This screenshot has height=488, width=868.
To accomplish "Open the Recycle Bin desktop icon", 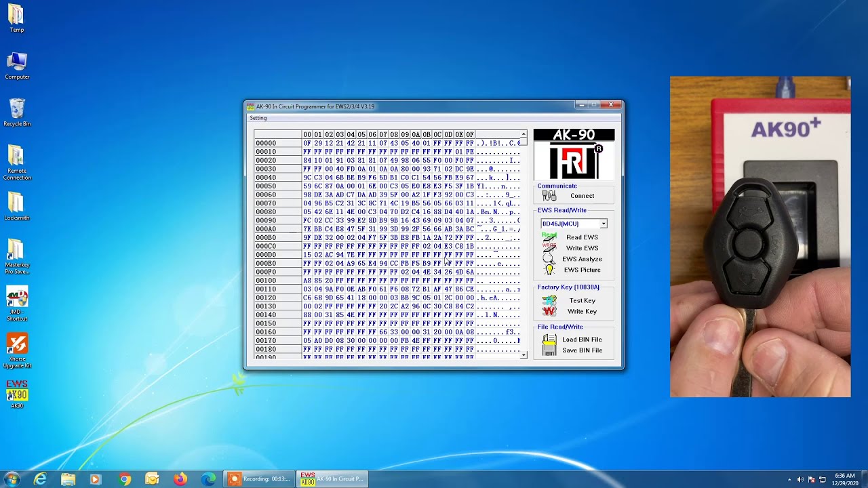I will [17, 113].
